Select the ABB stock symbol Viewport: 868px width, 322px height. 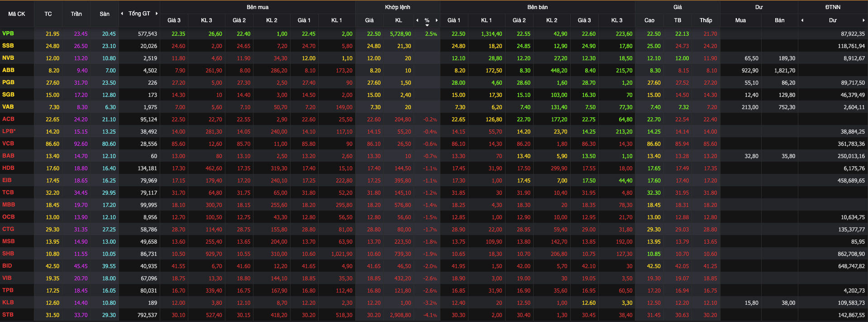click(x=8, y=70)
